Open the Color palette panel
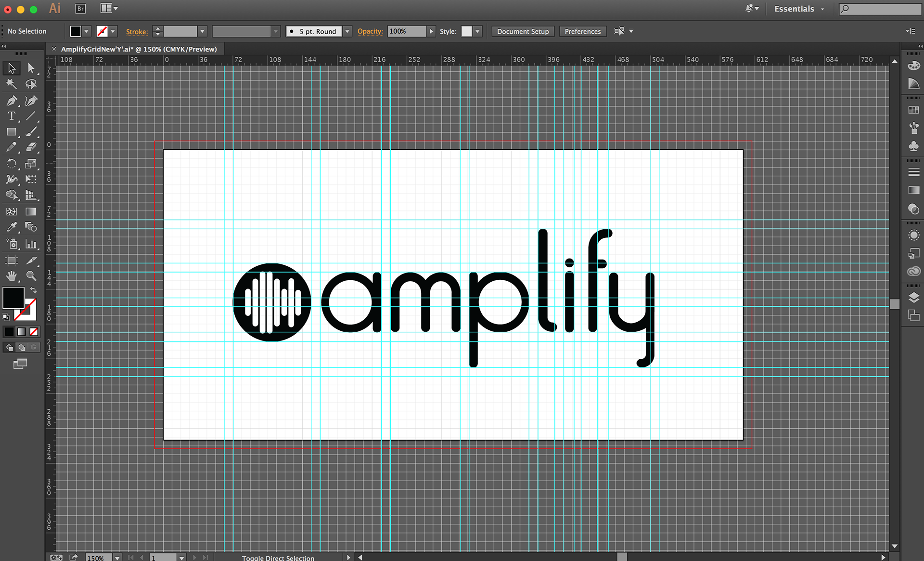Viewport: 924px width, 561px height. (913, 65)
